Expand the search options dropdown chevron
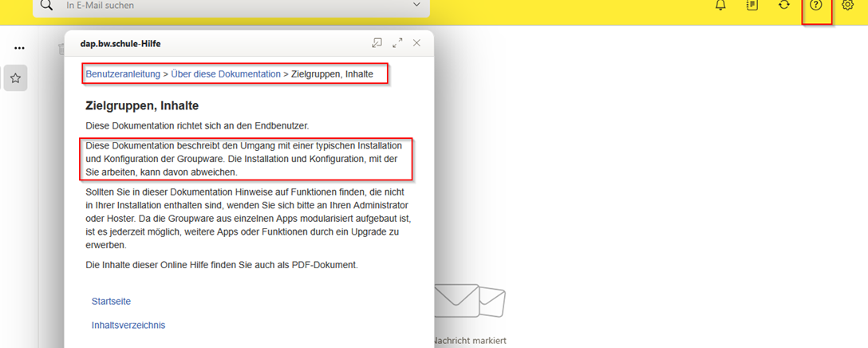 click(416, 6)
